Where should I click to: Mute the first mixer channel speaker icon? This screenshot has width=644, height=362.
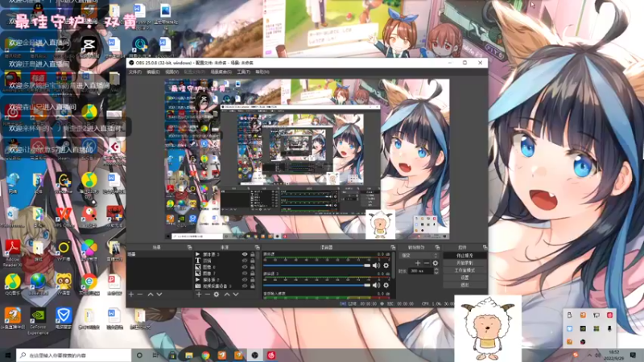pos(376,265)
